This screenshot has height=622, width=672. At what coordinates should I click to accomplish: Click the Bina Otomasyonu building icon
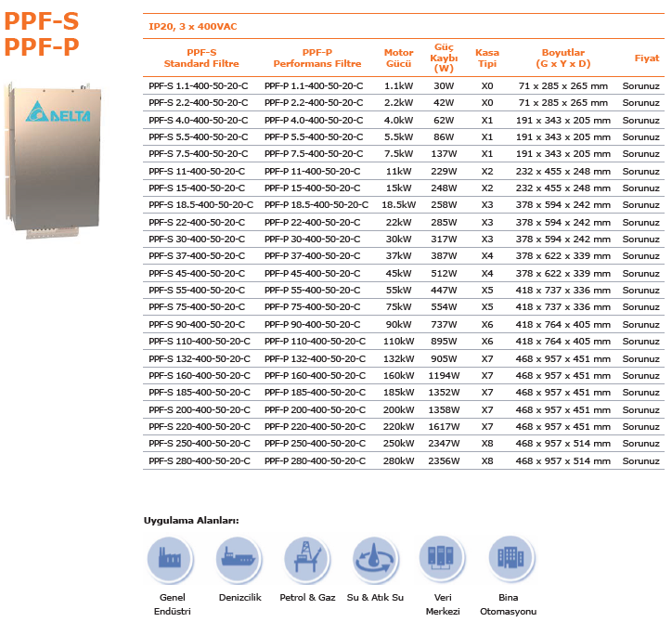[510, 558]
